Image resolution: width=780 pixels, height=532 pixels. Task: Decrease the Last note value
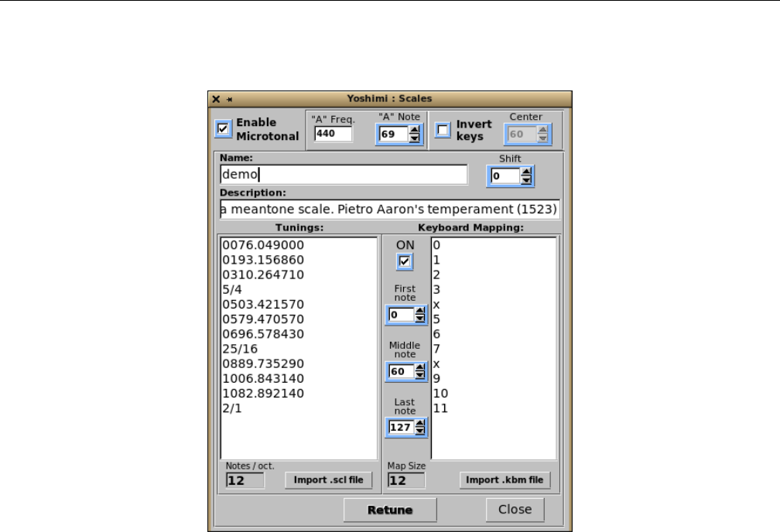coord(420,431)
